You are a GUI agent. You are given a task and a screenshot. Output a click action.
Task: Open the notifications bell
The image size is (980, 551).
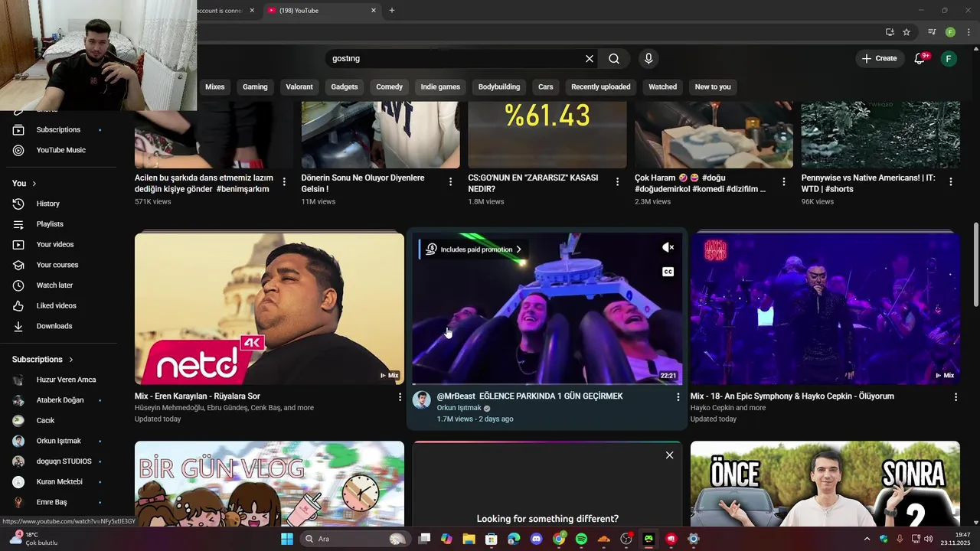tap(920, 59)
